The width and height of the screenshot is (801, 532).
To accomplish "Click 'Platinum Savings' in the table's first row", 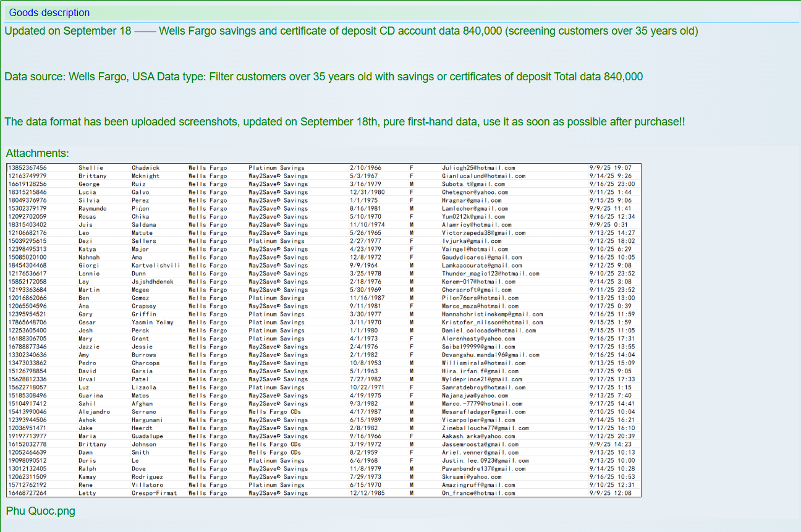I will click(x=276, y=168).
